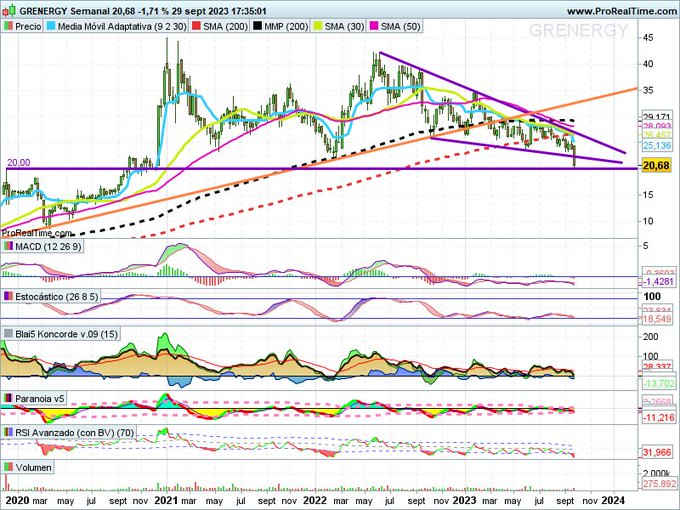
Task: Click the GRENERGY Semanal chart title
Action: (x=143, y=11)
